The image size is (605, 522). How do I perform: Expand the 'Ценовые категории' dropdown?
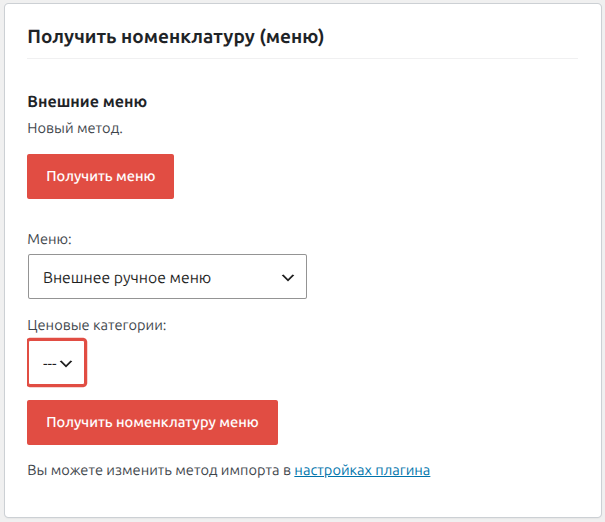(x=57, y=363)
